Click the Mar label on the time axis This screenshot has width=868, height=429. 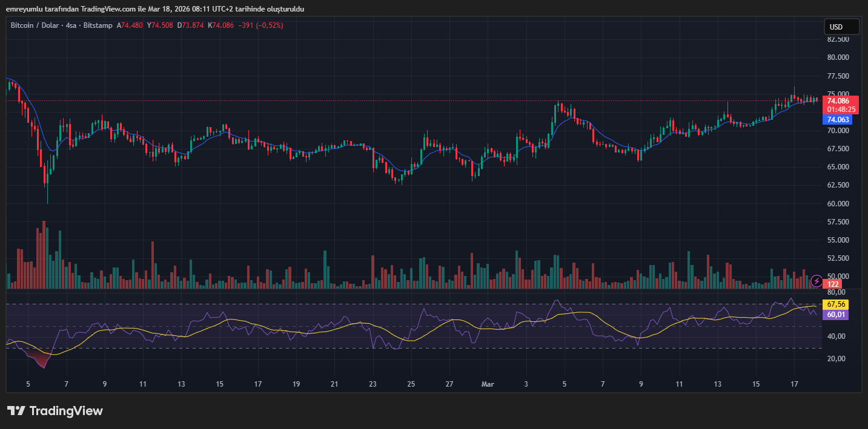488,384
